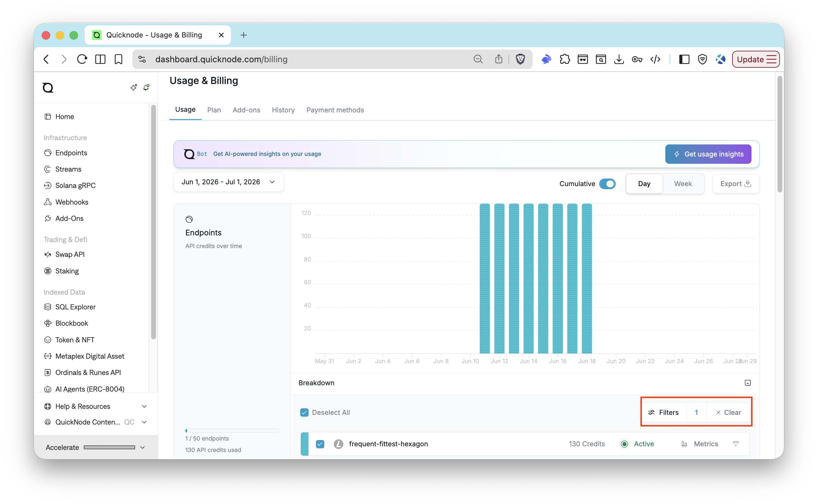Click the VPN shield icon in toolbar
Viewport: 818px width, 504px height.
pos(702,59)
